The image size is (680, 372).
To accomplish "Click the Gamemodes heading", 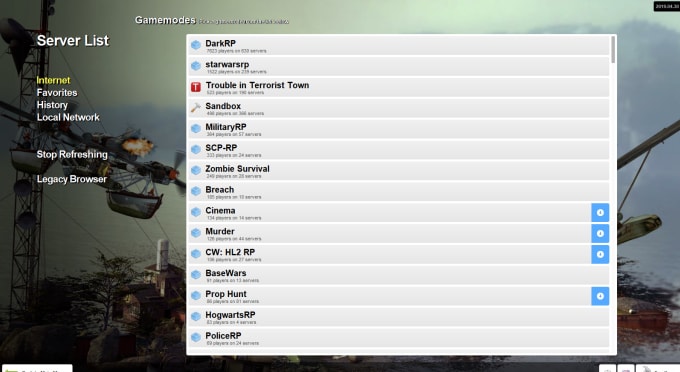I will pyautogui.click(x=165, y=20).
